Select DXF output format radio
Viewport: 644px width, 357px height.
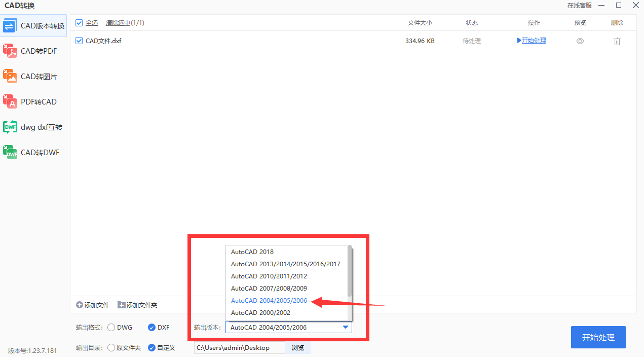click(x=151, y=328)
